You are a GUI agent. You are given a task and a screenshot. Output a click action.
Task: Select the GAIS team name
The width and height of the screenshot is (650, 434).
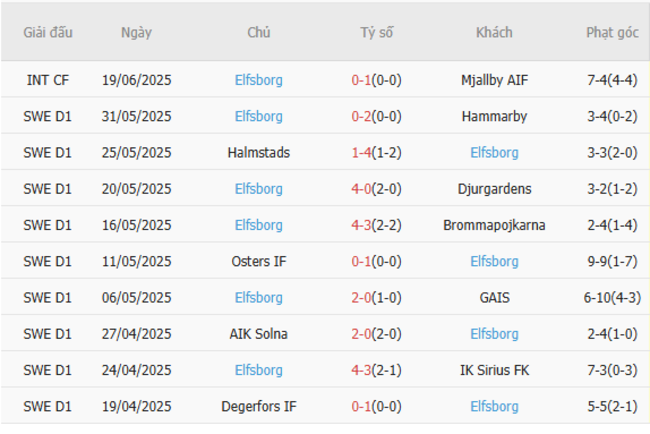494,298
